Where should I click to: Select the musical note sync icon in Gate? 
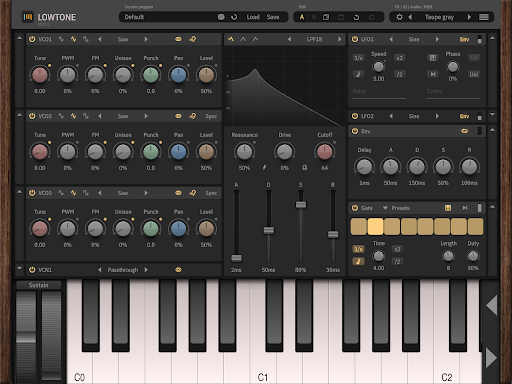(x=358, y=261)
